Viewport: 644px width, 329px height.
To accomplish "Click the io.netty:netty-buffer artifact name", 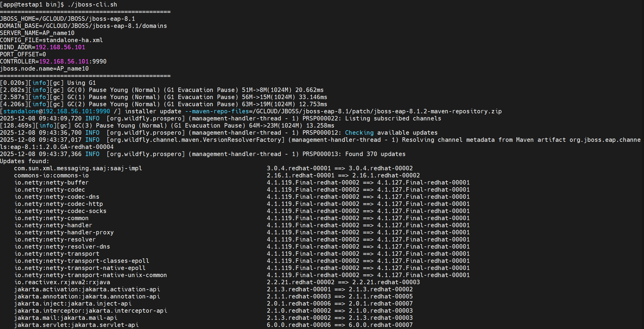I will (x=51, y=182).
